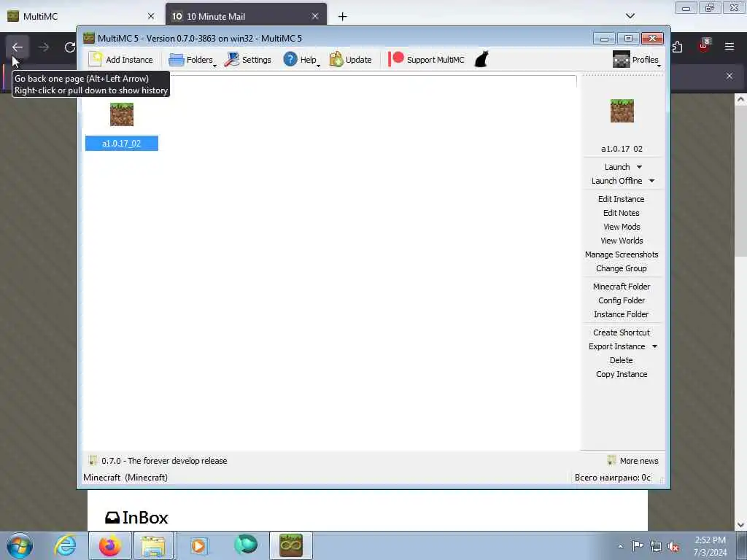This screenshot has width=747, height=560.
Task: Open a new browser tab
Action: [342, 17]
